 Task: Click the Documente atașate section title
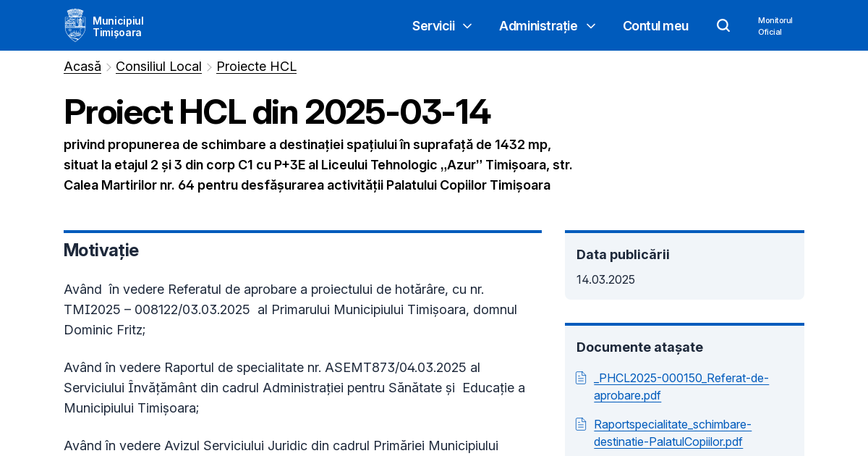[639, 347]
